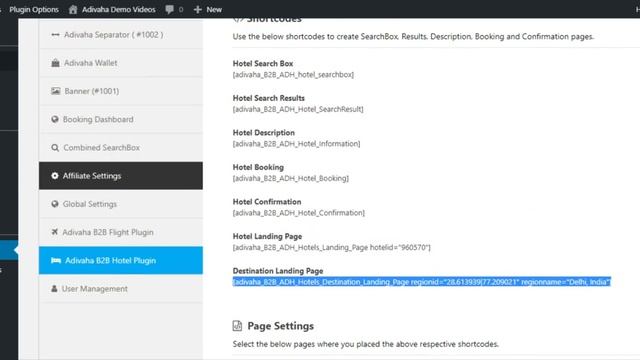Image resolution: width=640 pixels, height=360 pixels.
Task: Select Adivaha Separator (#1002) tab
Action: pos(121,35)
